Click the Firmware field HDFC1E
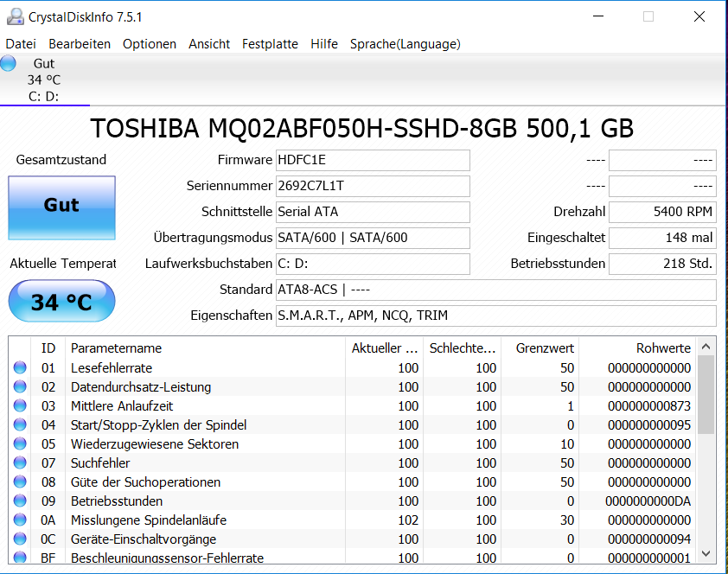This screenshot has height=574, width=728. 373,160
